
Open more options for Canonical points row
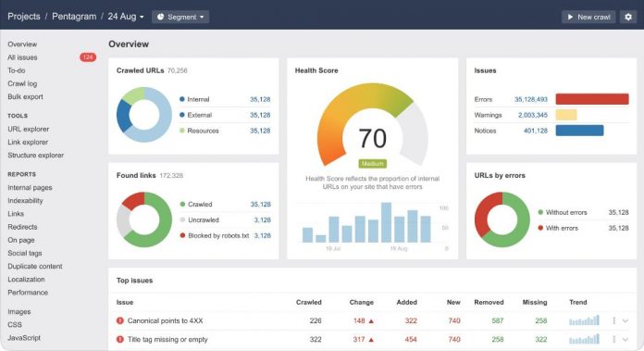[x=614, y=320]
